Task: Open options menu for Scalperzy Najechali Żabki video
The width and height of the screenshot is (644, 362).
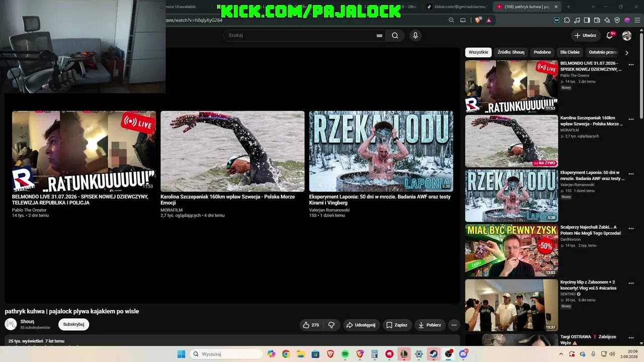Action: 631,229
